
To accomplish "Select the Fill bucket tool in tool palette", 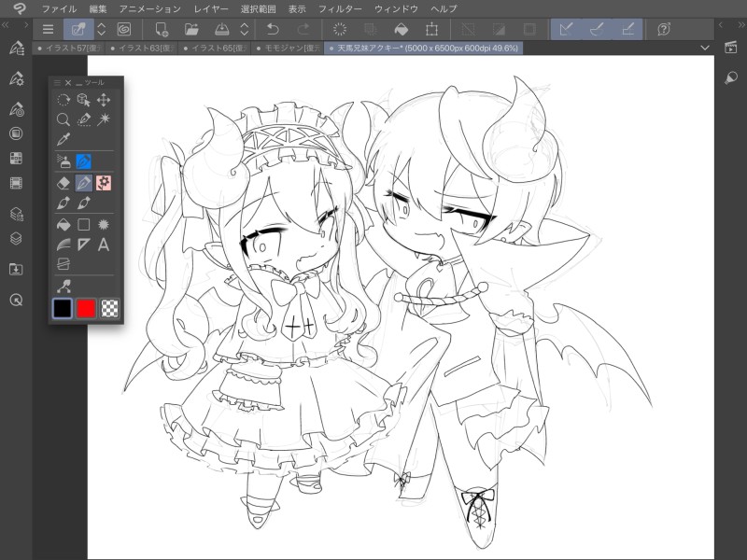I will pyautogui.click(x=63, y=224).
